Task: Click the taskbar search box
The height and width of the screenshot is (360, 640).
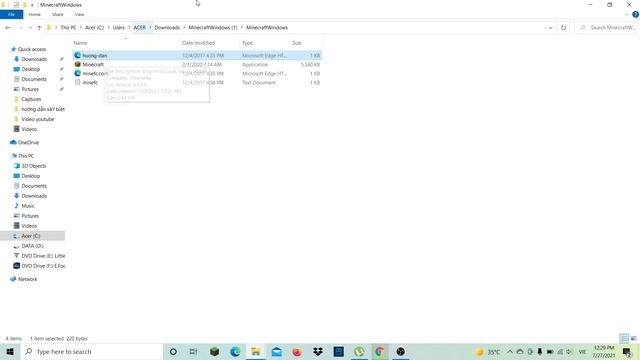Action: pyautogui.click(x=91, y=352)
